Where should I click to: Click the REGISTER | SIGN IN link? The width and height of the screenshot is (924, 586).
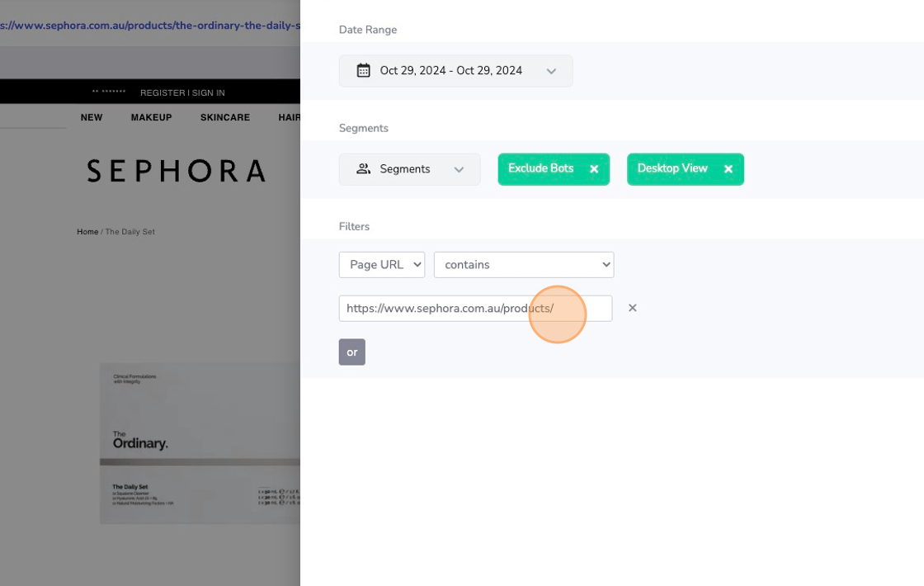pos(182,92)
